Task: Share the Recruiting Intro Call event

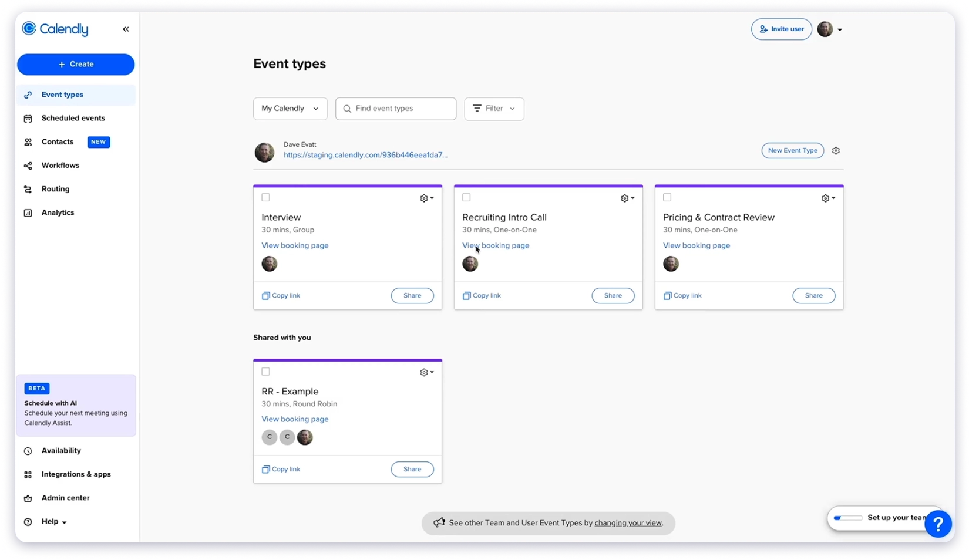Action: tap(613, 296)
